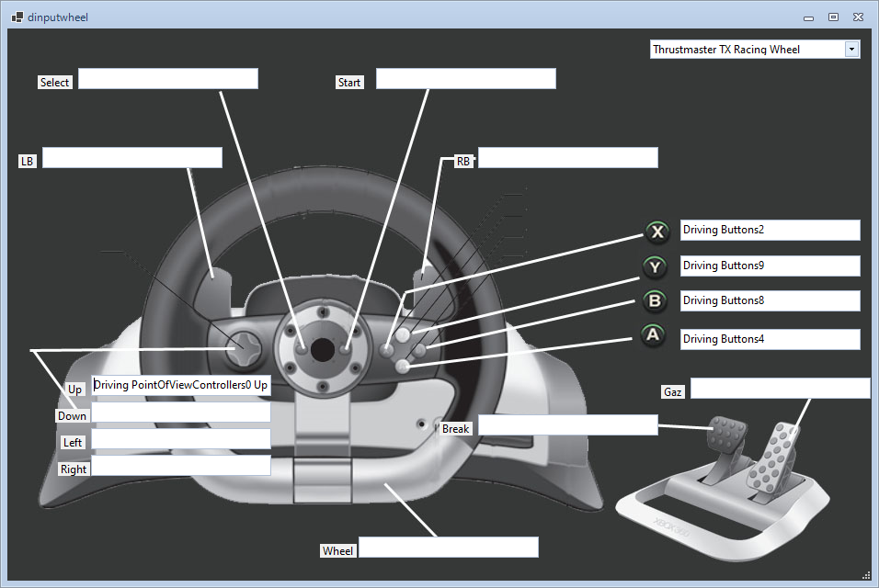Viewport: 879px width, 588px height.
Task: Click the Wheel label
Action: pyautogui.click(x=337, y=551)
